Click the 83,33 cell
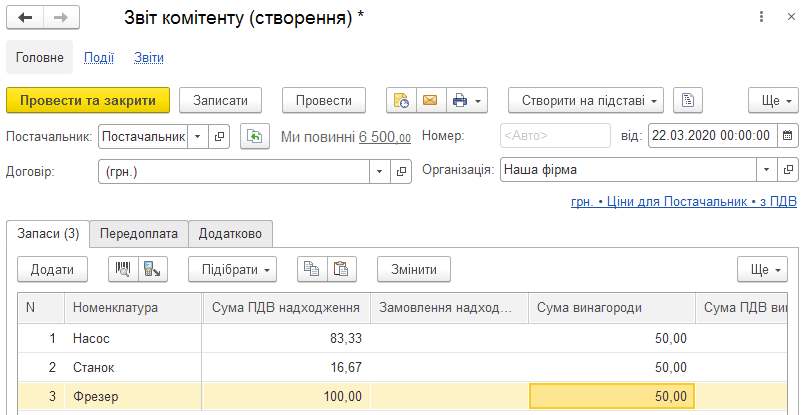804x415 pixels. click(x=286, y=339)
